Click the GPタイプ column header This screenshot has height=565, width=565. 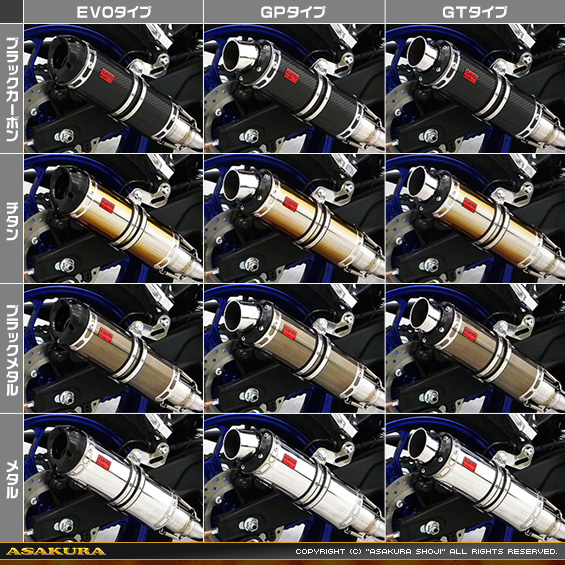[x=294, y=12]
